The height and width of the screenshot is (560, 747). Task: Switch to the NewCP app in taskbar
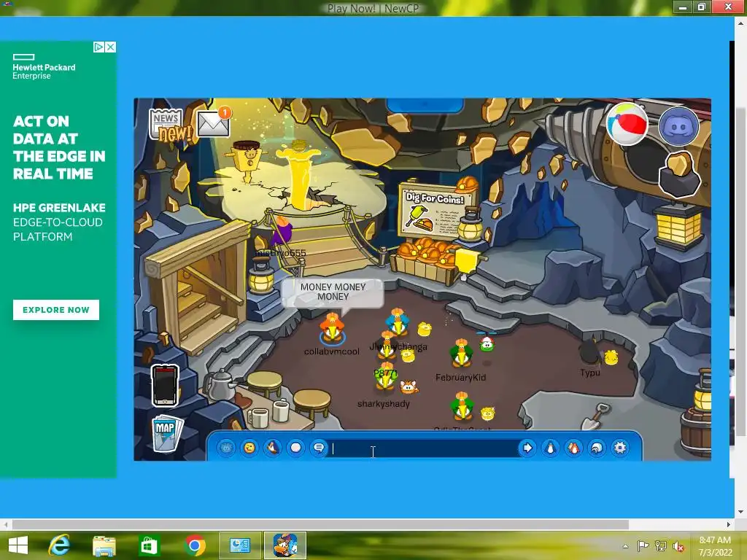[x=285, y=545]
